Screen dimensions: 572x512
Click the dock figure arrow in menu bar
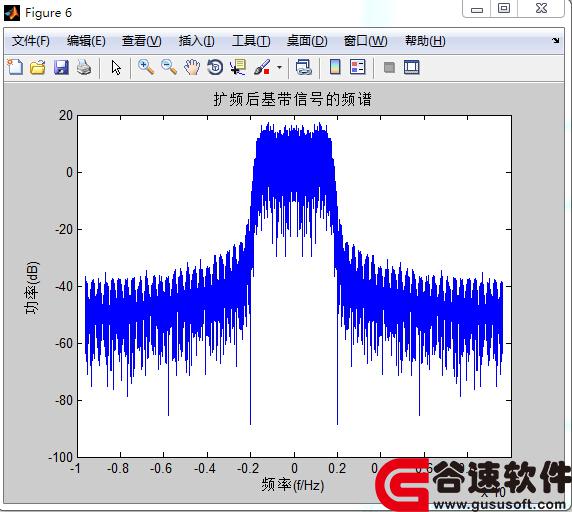coord(555,40)
